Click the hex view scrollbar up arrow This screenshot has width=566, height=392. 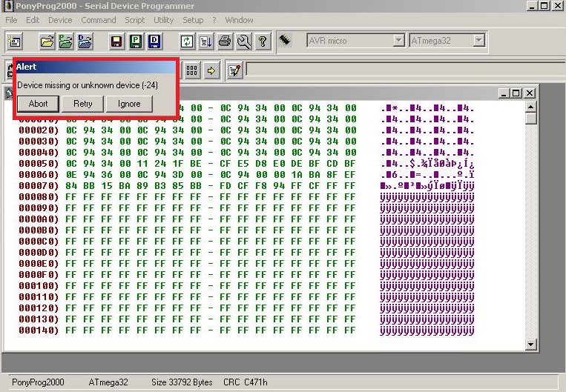(530, 107)
